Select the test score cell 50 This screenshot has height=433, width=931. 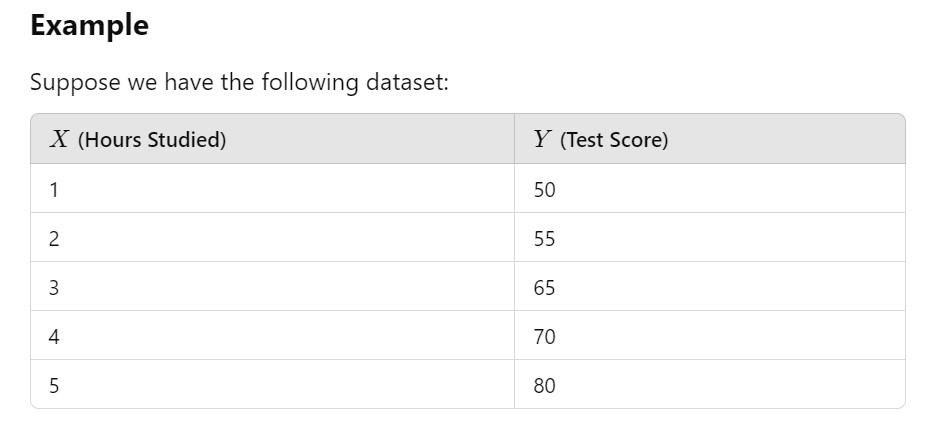[x=544, y=189]
